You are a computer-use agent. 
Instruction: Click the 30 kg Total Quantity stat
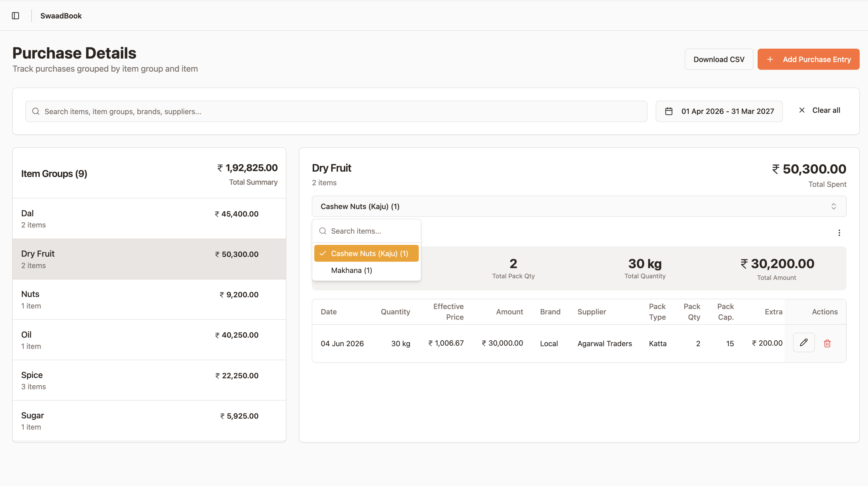[645, 268]
